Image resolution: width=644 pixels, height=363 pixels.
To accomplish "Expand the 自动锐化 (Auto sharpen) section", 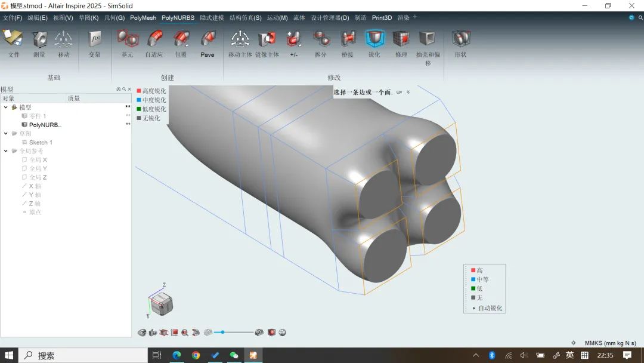I will coord(475,308).
